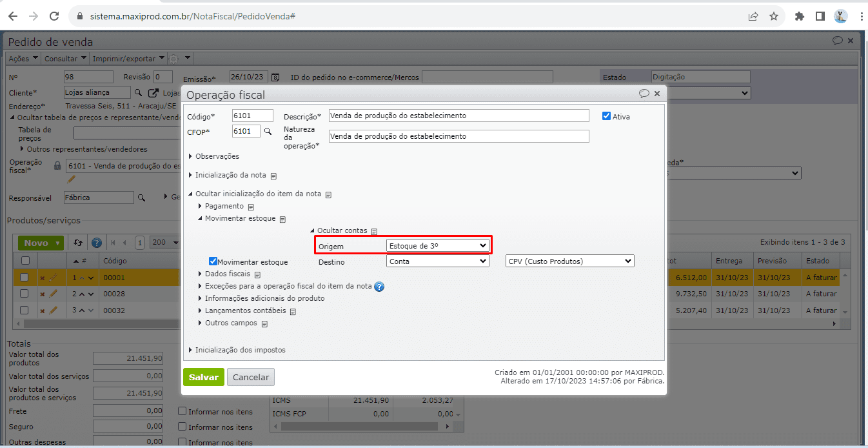Click the pencil icon under Operação fiscal

[x=71, y=179]
